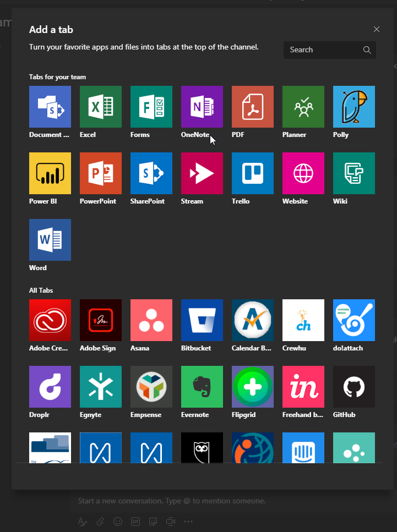This screenshot has width=397, height=532.
Task: Choose the Egnyte tile
Action: [101, 386]
